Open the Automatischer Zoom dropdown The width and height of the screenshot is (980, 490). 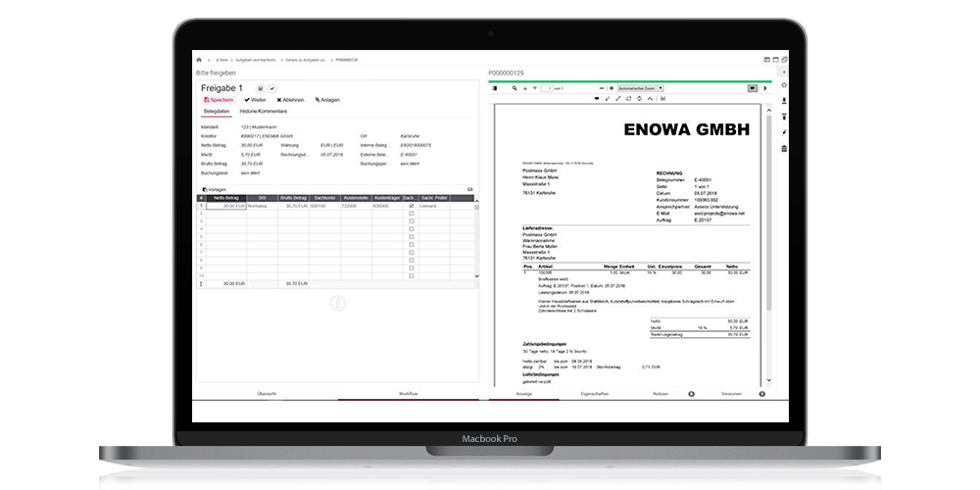(641, 89)
